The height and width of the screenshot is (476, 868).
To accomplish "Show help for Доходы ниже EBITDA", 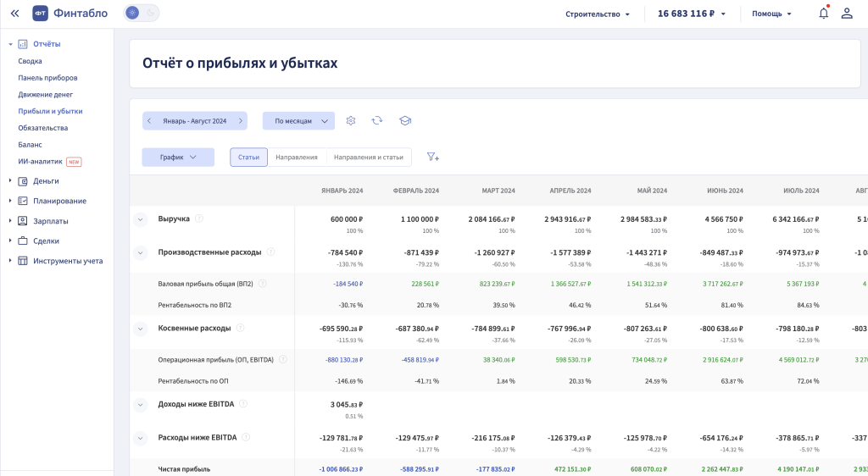I will [x=243, y=404].
